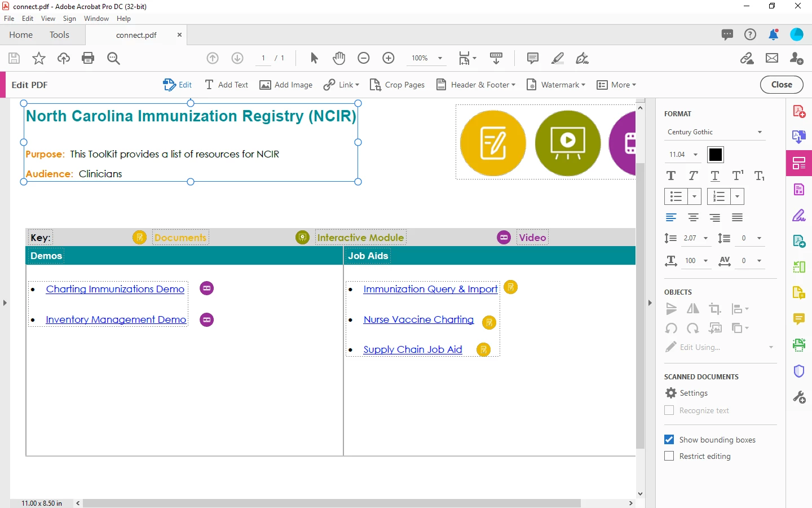The height and width of the screenshot is (508, 812).
Task: Go to previous page arrow icon
Action: (x=213, y=58)
